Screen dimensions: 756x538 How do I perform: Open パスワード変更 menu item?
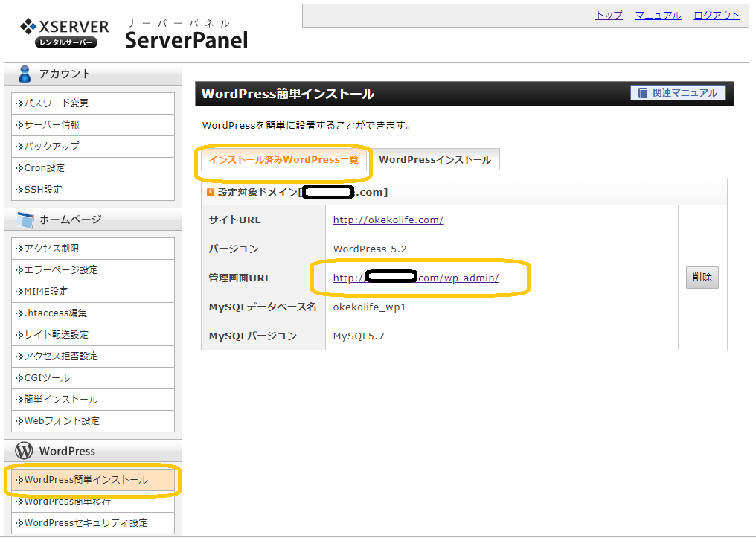coord(93,103)
